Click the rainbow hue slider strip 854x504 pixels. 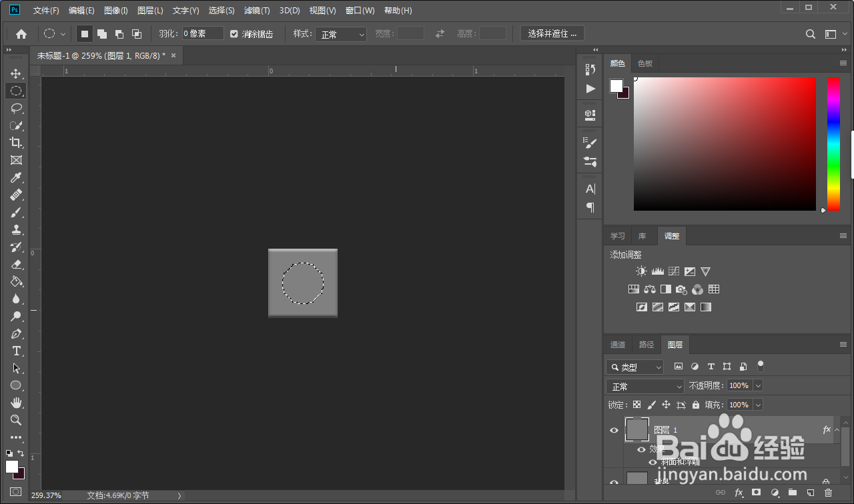coord(833,143)
